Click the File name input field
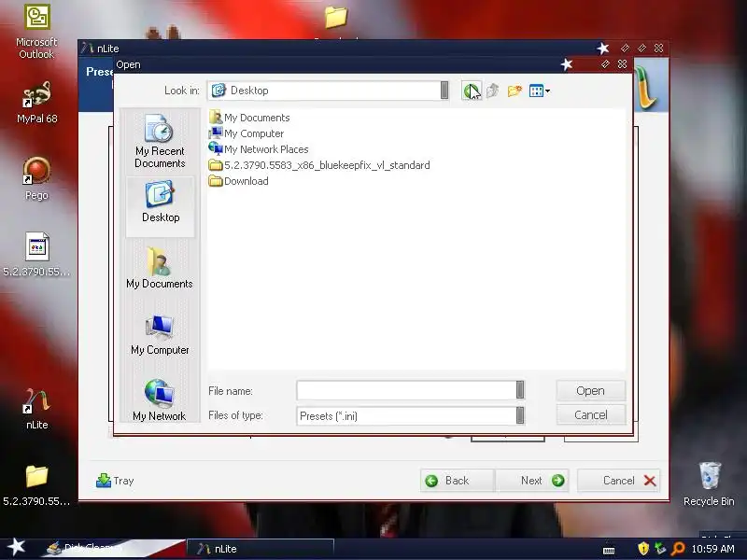This screenshot has height=560, width=747. 406,390
